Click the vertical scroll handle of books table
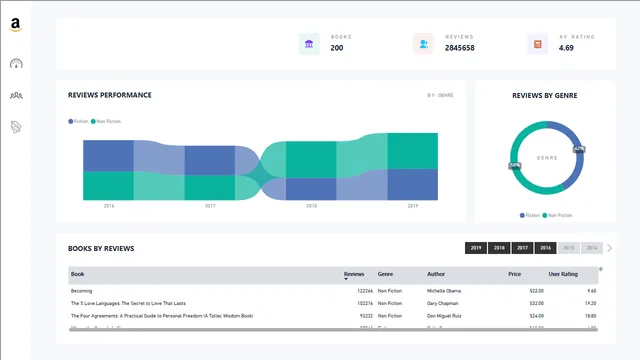This screenshot has width=640, height=360. 600,269
